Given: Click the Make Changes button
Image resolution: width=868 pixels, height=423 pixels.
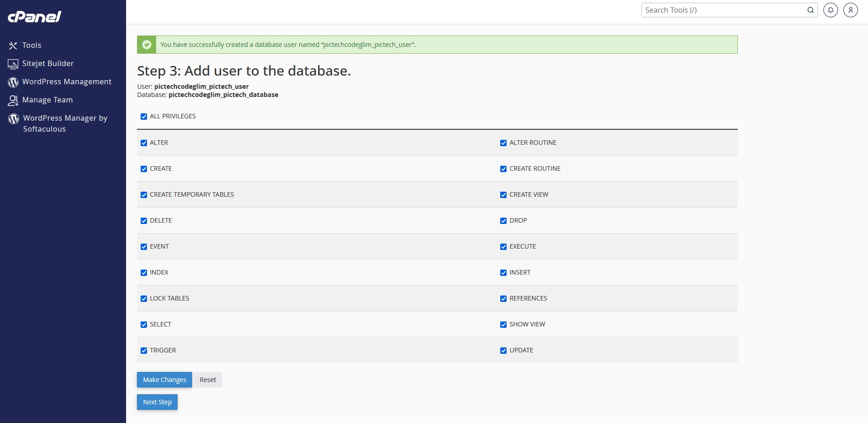Looking at the screenshot, I should tap(164, 380).
